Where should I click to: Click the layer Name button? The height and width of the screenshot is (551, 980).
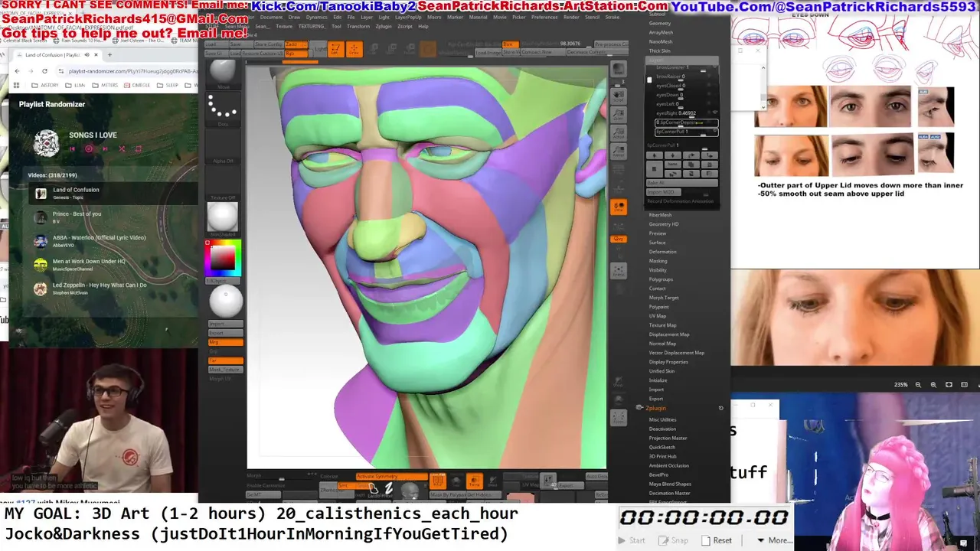point(672,164)
